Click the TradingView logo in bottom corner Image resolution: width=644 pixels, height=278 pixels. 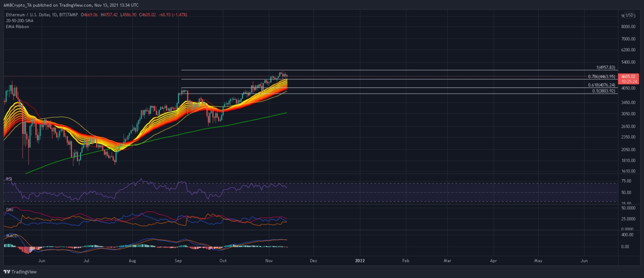coord(20,272)
